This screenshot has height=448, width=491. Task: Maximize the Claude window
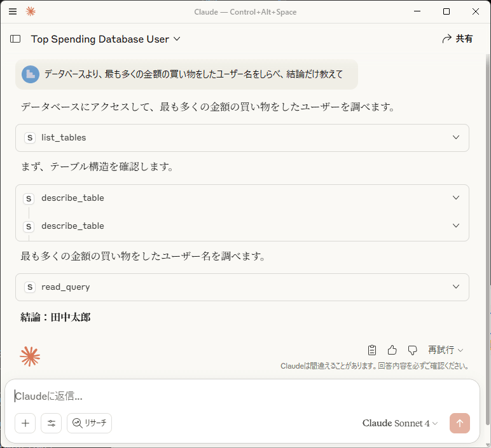446,11
